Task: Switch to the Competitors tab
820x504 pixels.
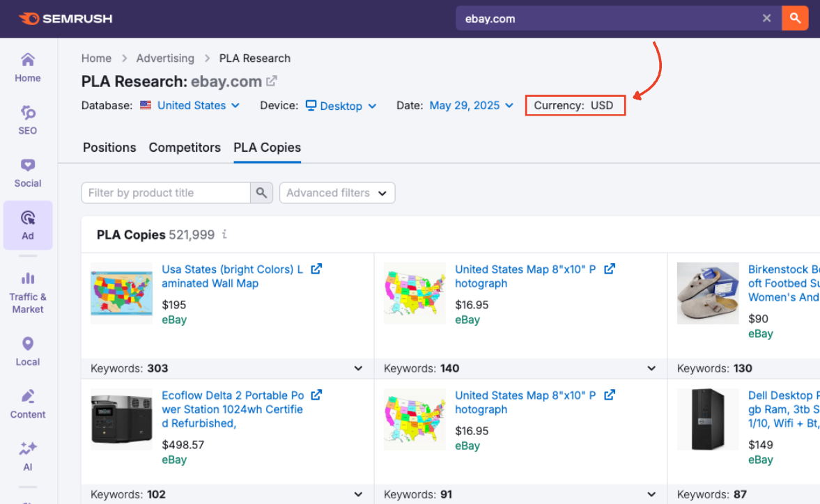Action: [185, 148]
